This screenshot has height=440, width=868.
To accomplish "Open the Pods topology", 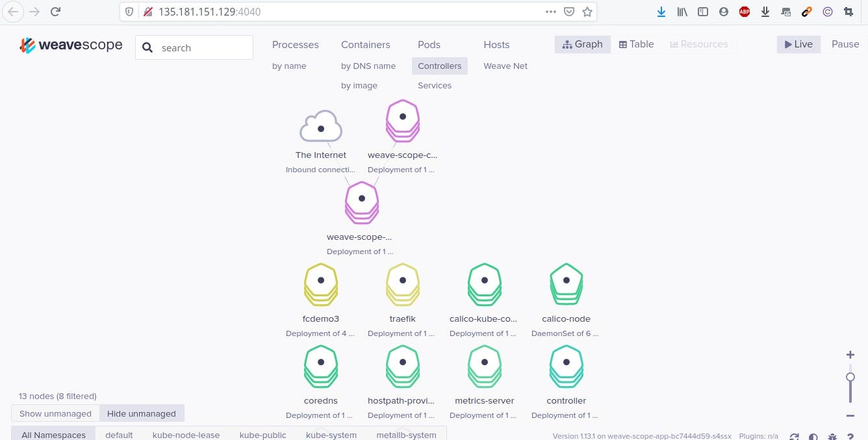I will [429, 45].
